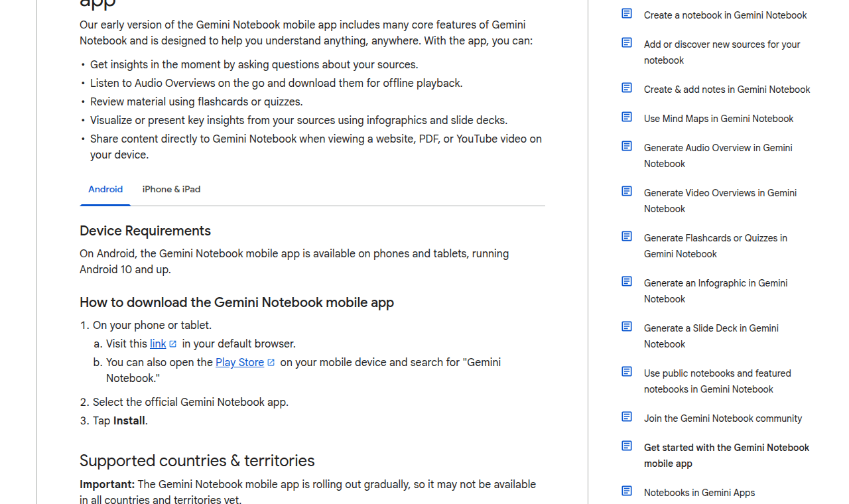The width and height of the screenshot is (849, 504).
Task: Open Generate Video Overviews in Gemini Notebook
Action: [x=720, y=201]
